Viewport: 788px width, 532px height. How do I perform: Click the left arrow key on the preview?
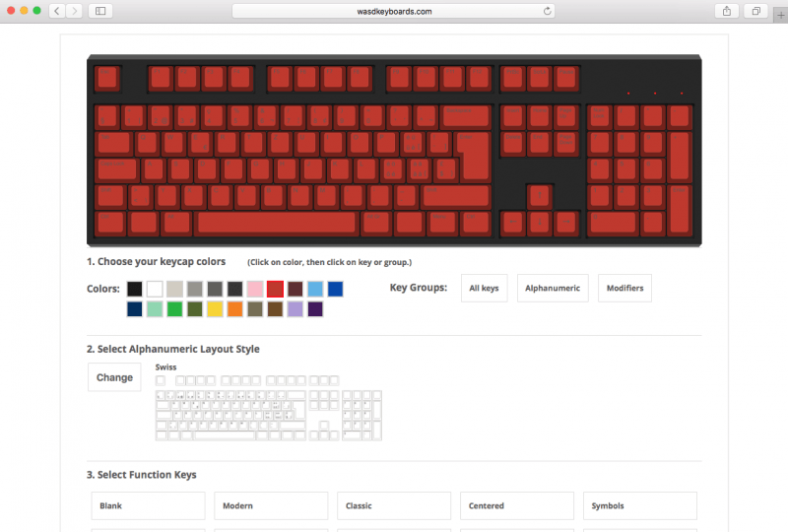pyautogui.click(x=513, y=222)
